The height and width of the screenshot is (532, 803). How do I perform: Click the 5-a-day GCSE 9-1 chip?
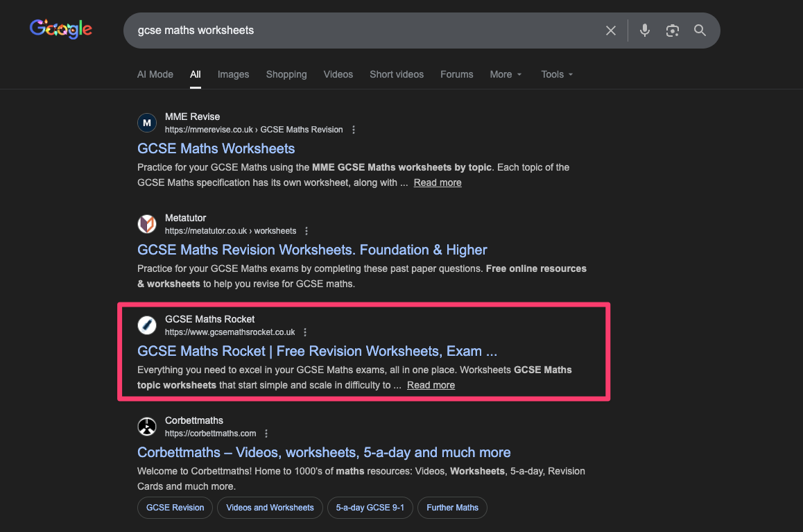tap(370, 508)
